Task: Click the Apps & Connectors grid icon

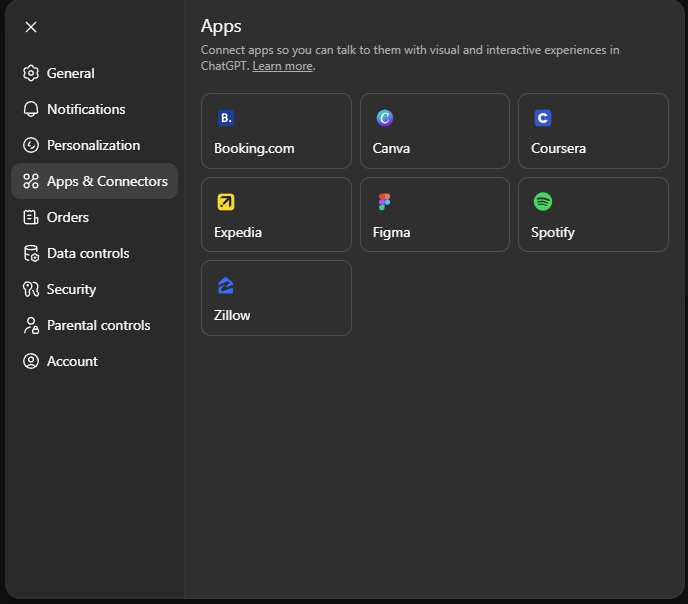Action: point(31,181)
